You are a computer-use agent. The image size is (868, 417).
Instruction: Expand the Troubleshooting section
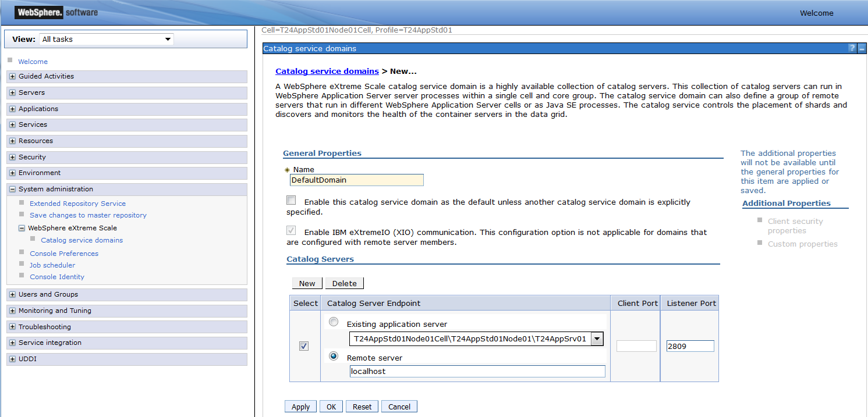click(12, 327)
